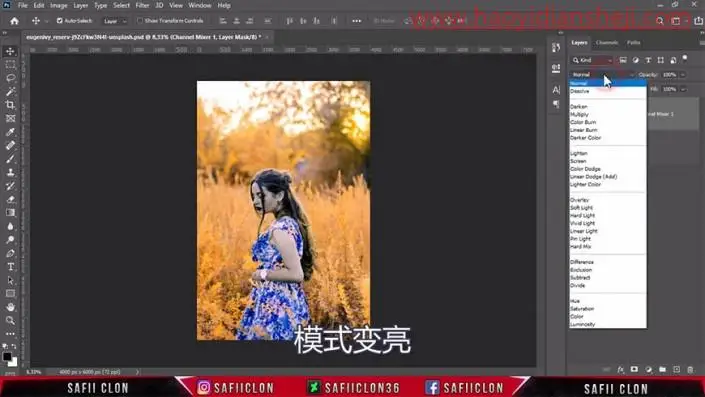
Task: Toggle type layer filter icon
Action: (648, 60)
